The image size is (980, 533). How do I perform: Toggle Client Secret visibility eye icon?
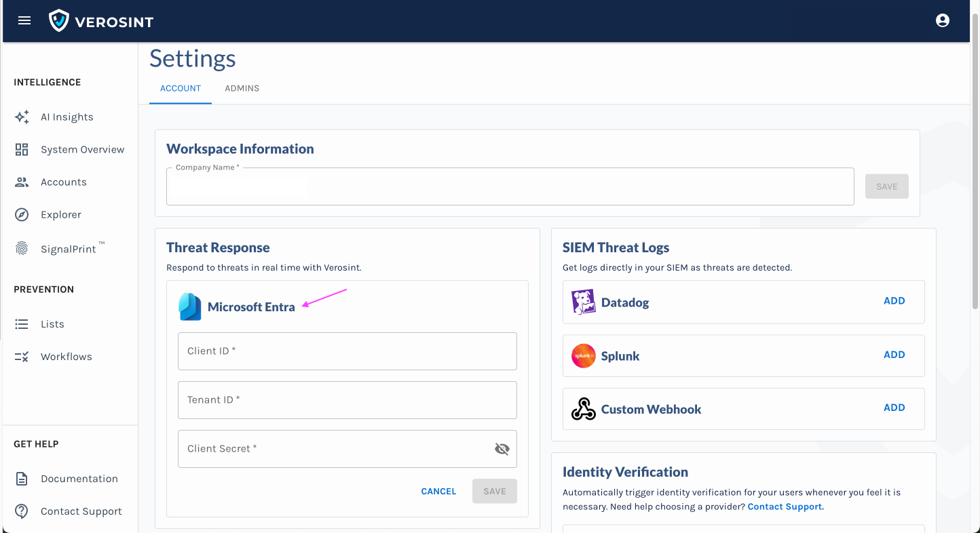(502, 449)
